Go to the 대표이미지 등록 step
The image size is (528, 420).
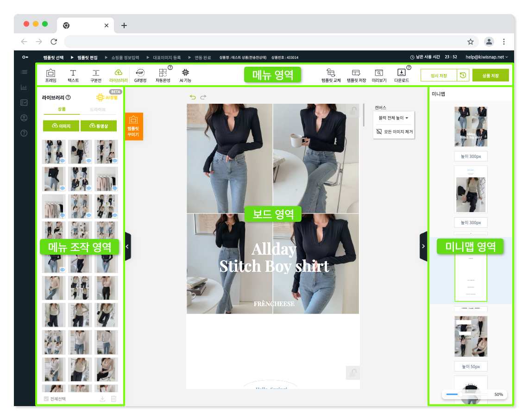coord(167,57)
